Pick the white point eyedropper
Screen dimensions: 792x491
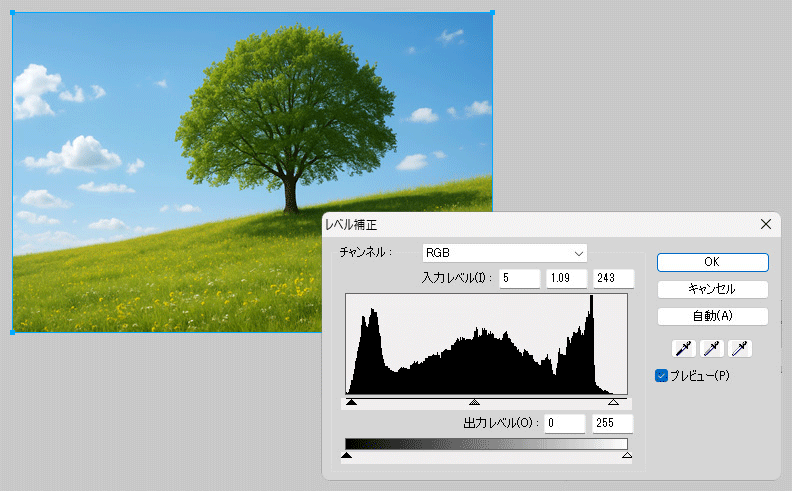pyautogui.click(x=740, y=349)
